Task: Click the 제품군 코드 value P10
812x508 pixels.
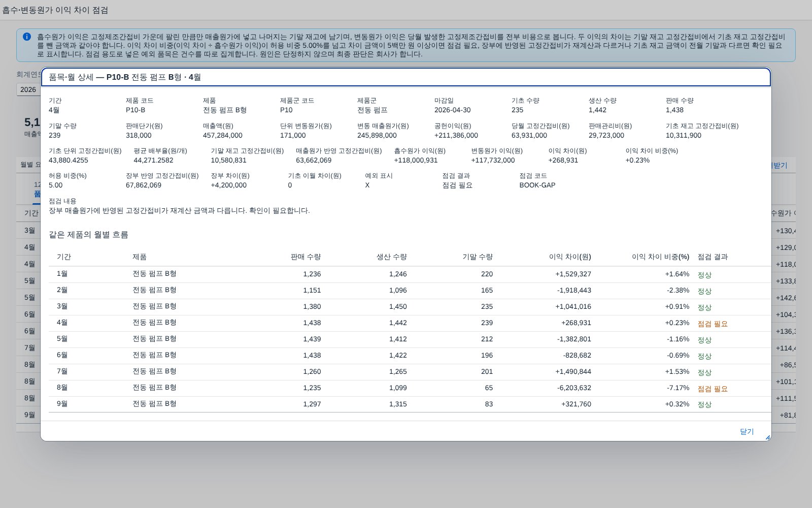Action: click(x=286, y=110)
